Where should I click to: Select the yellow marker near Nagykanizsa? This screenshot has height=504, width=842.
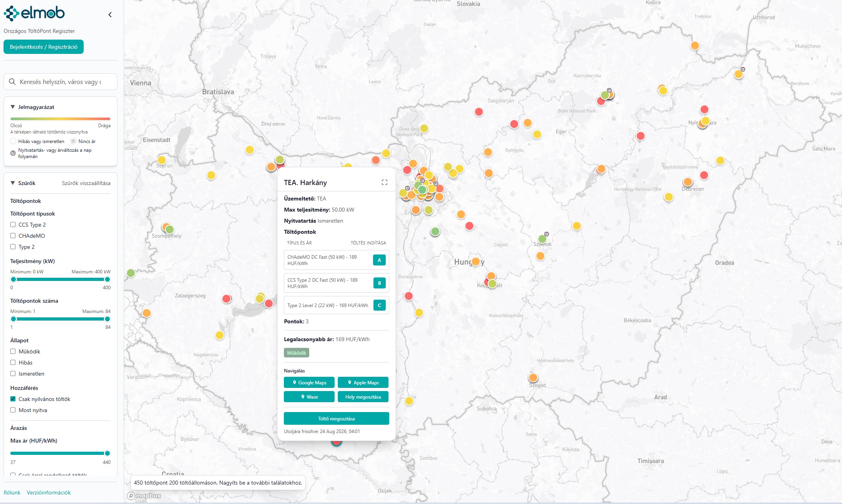coord(220,335)
